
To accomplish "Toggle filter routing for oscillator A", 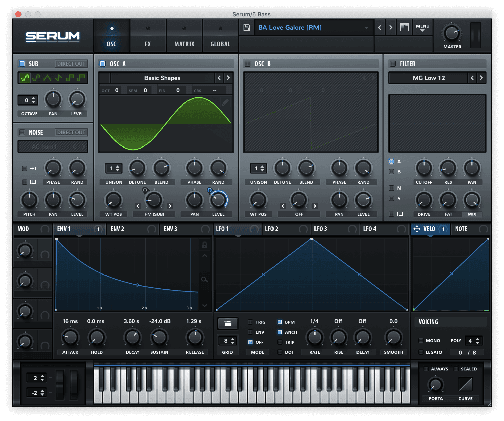I will point(391,162).
